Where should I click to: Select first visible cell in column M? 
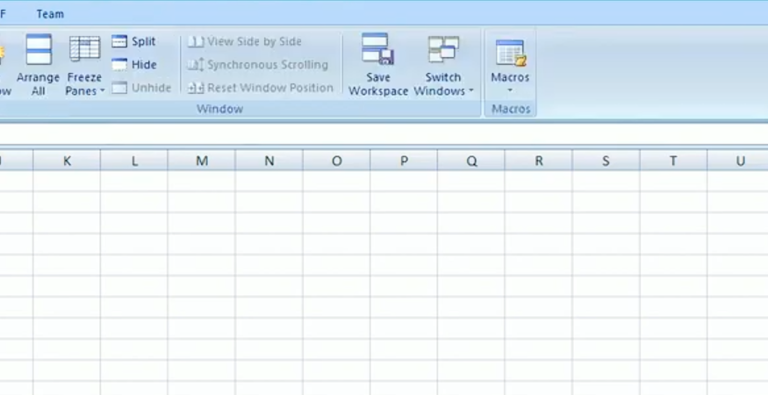coord(202,180)
